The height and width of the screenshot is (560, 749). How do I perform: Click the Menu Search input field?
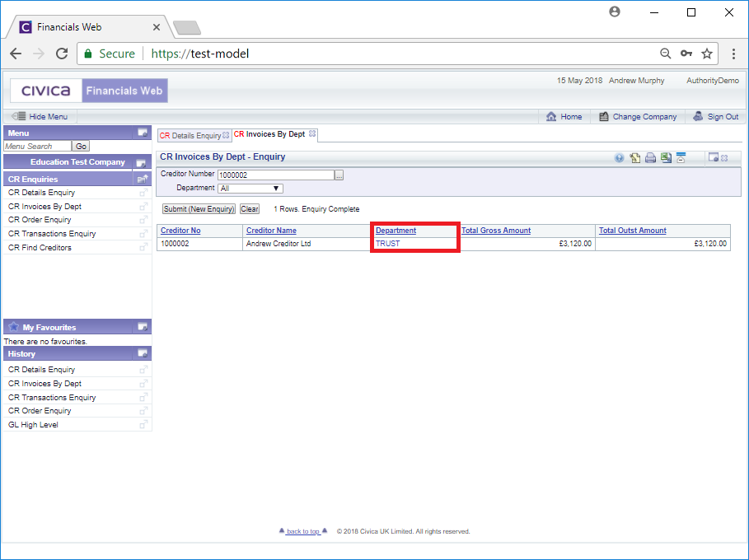click(37, 146)
